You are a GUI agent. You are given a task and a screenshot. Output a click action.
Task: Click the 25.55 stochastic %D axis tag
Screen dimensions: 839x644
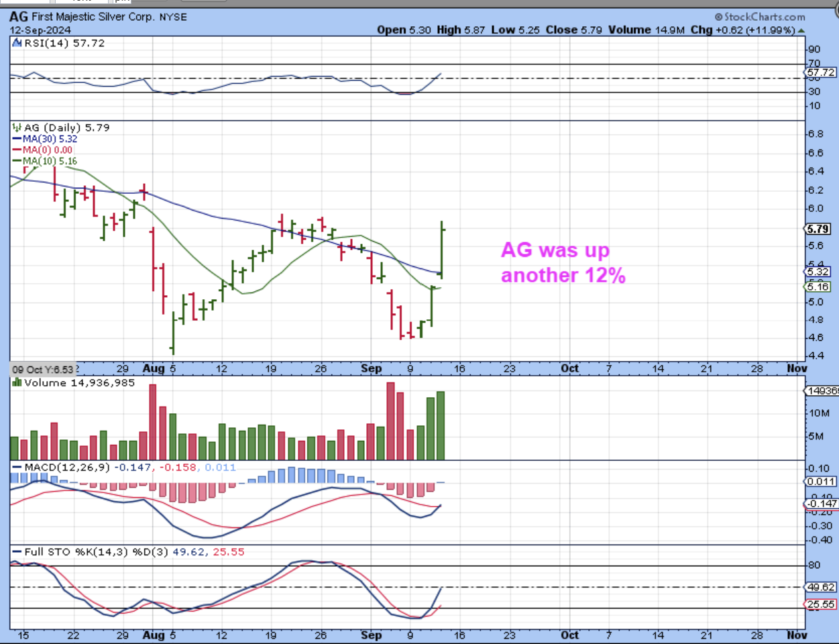pyautogui.click(x=820, y=604)
